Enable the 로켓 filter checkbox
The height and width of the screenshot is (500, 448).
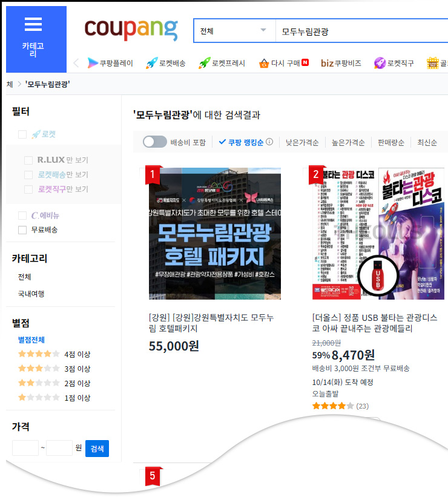pos(22,134)
